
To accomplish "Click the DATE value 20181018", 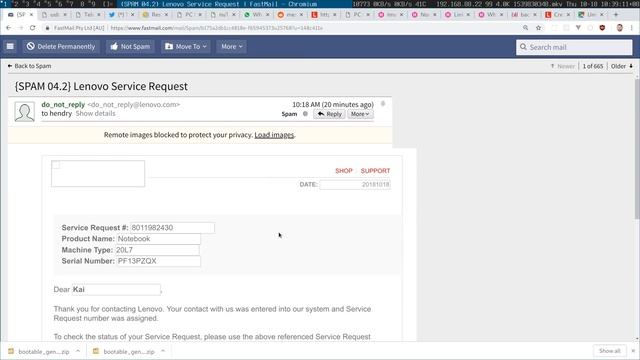I will (x=355, y=184).
